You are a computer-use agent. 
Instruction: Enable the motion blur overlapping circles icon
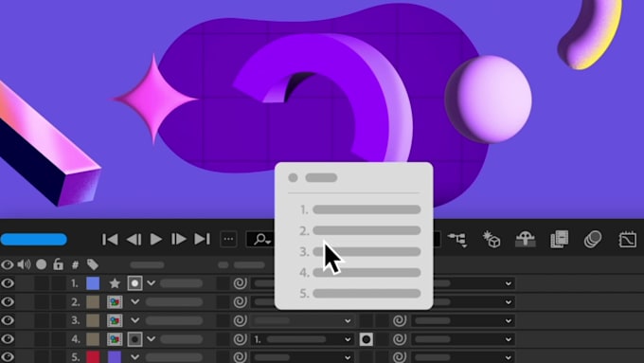593,239
